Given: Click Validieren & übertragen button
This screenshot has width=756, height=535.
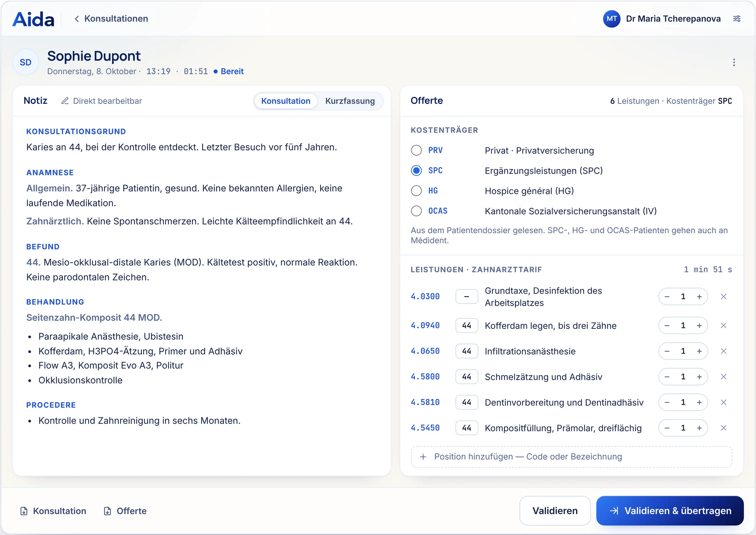Looking at the screenshot, I should 670,511.
